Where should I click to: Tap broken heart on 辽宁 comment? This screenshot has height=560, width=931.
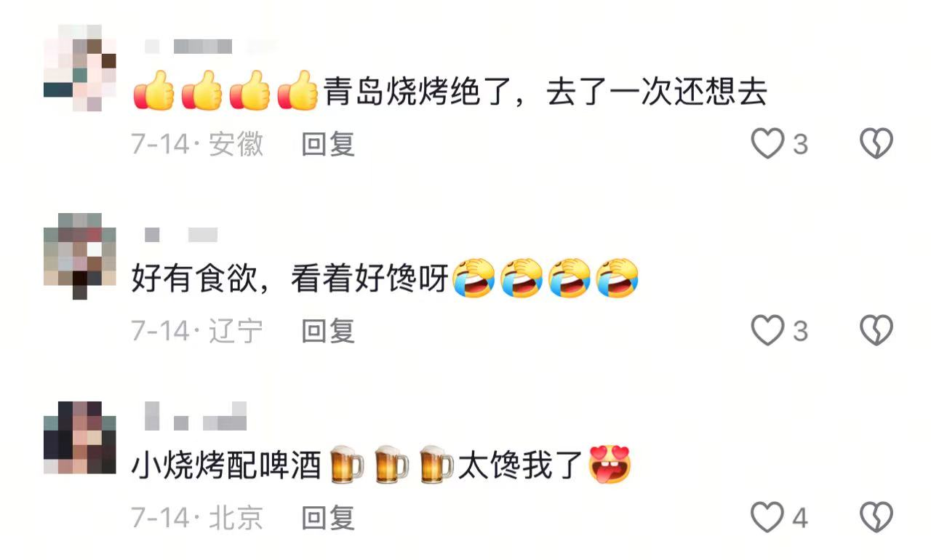876,331
